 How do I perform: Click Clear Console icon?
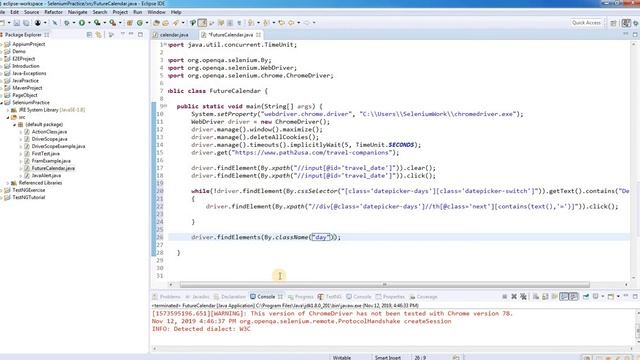[536, 296]
